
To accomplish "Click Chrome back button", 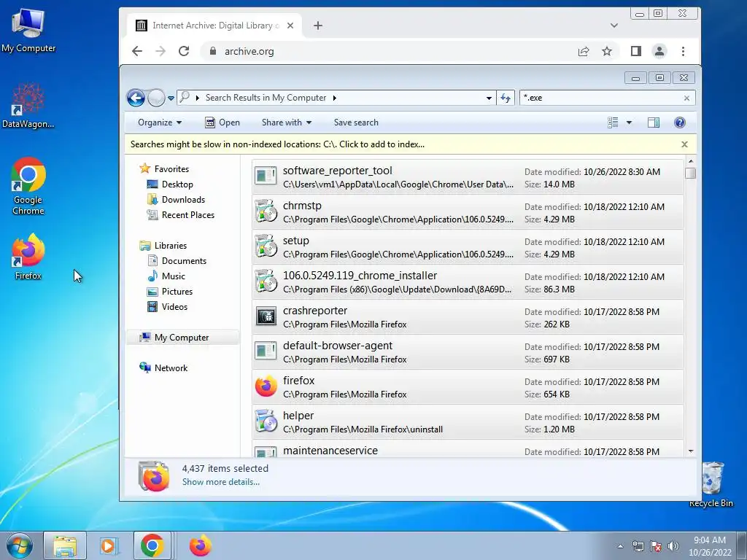I will point(137,52).
